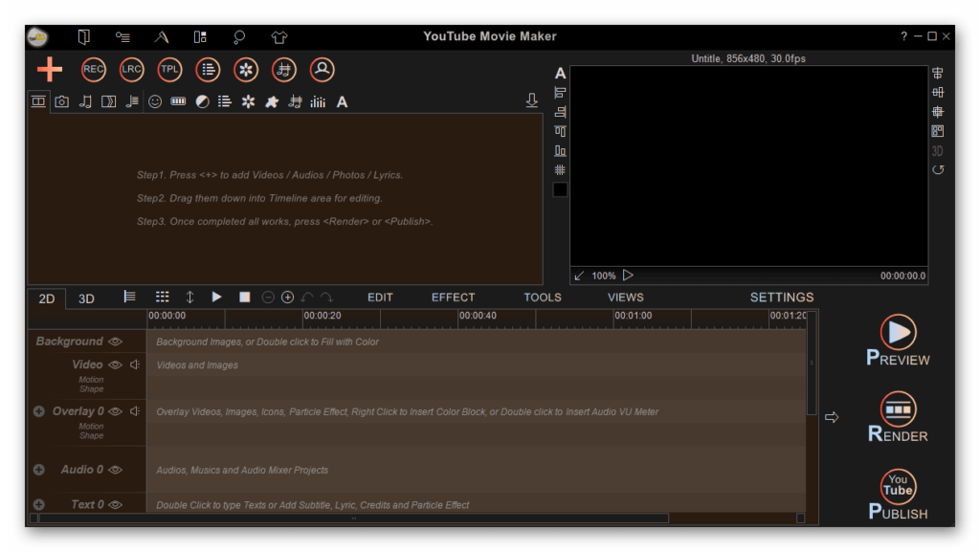Open the black color swatch beside preview
This screenshot has height=552, width=980.
pos(560,189)
